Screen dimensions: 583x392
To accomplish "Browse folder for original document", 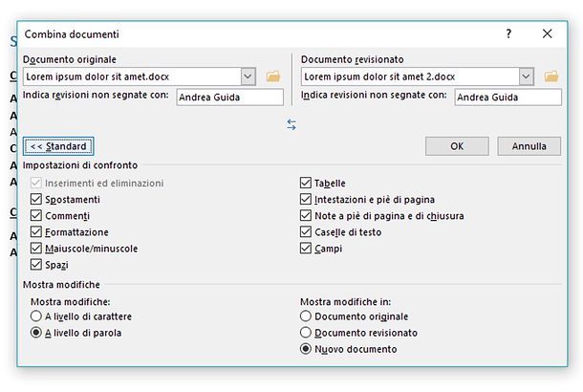I will pyautogui.click(x=272, y=76).
